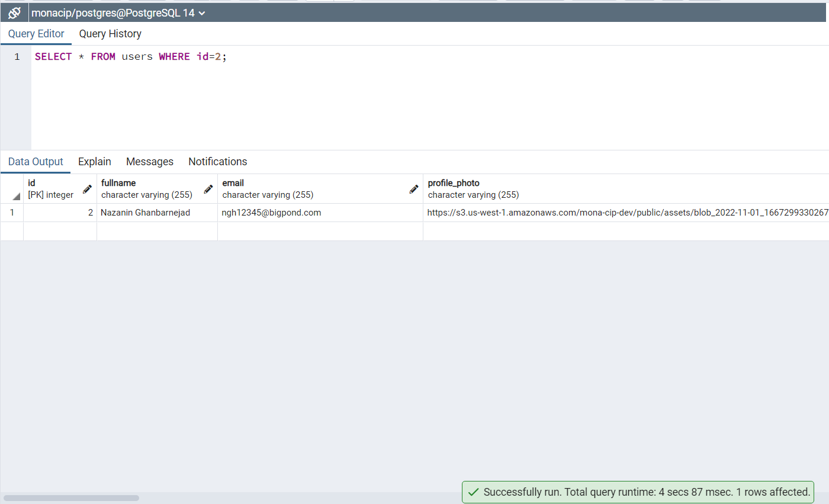The height and width of the screenshot is (504, 829).
Task: Click the connection status icon
Action: [x=14, y=12]
